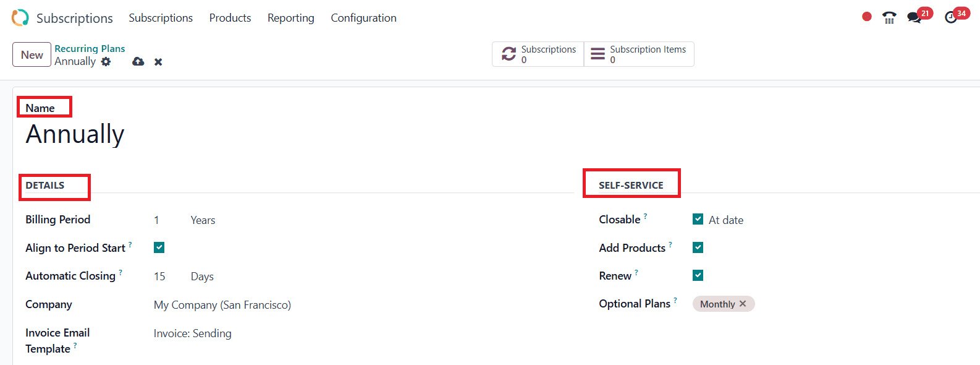Image resolution: width=980 pixels, height=365 pixels.
Task: Open the Configuration menu
Action: click(x=363, y=18)
